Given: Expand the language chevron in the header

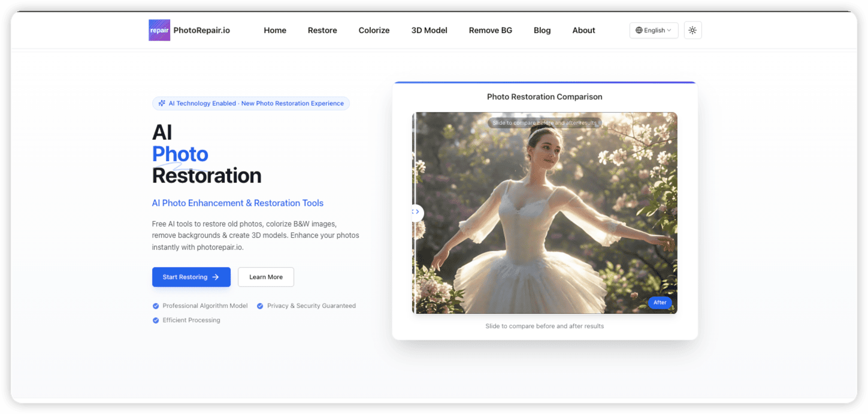Looking at the screenshot, I should tap(670, 30).
